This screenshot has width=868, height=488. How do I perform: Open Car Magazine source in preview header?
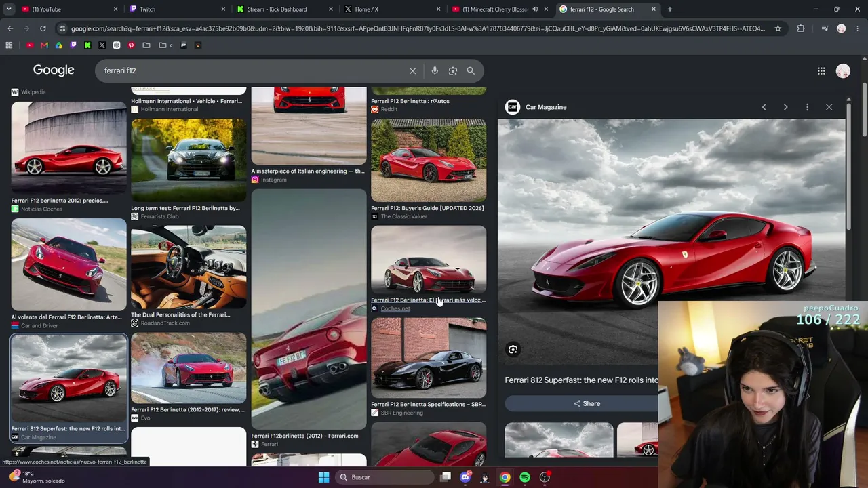coord(536,107)
